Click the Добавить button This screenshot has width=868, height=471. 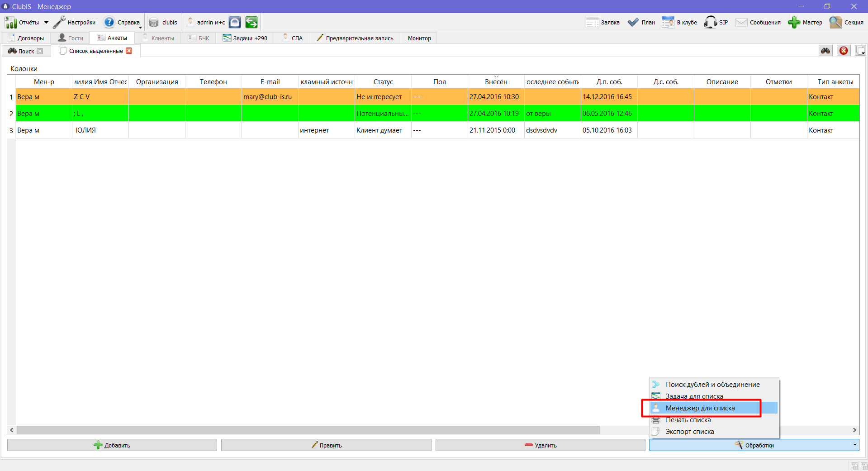point(112,445)
